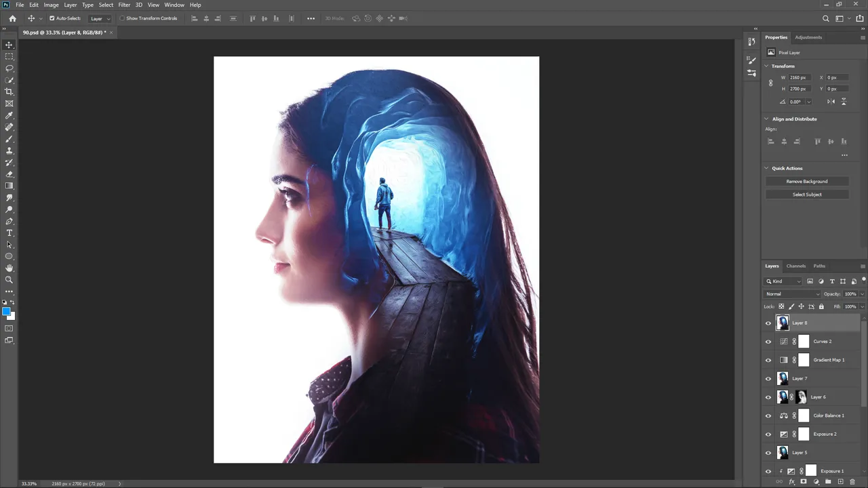868x488 pixels.
Task: Click the Select Subject button
Action: pos(807,195)
